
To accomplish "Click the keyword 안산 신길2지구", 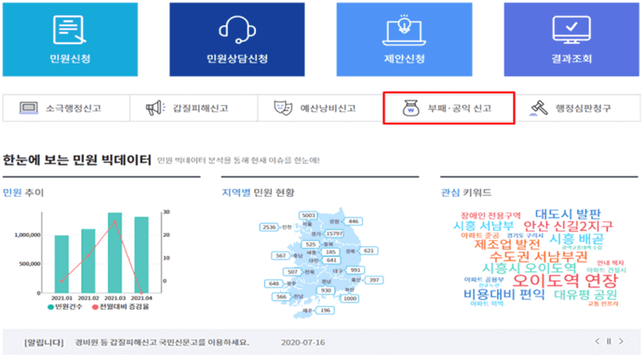I will [x=568, y=226].
